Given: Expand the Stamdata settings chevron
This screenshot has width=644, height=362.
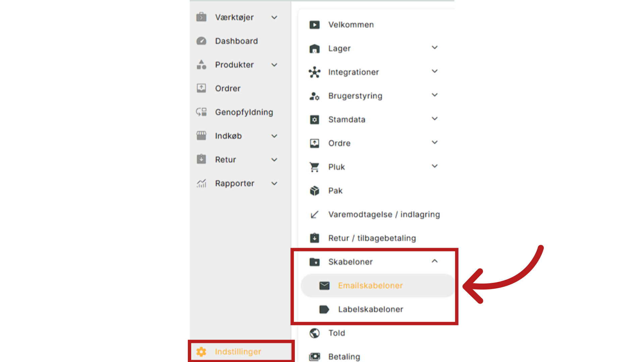Looking at the screenshot, I should pos(435,119).
